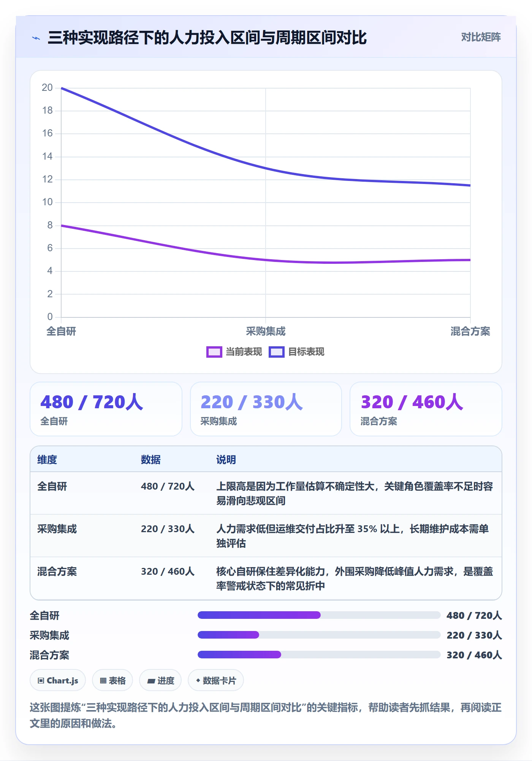
Task: Click the 数据卡片 tag chip
Action: point(216,680)
